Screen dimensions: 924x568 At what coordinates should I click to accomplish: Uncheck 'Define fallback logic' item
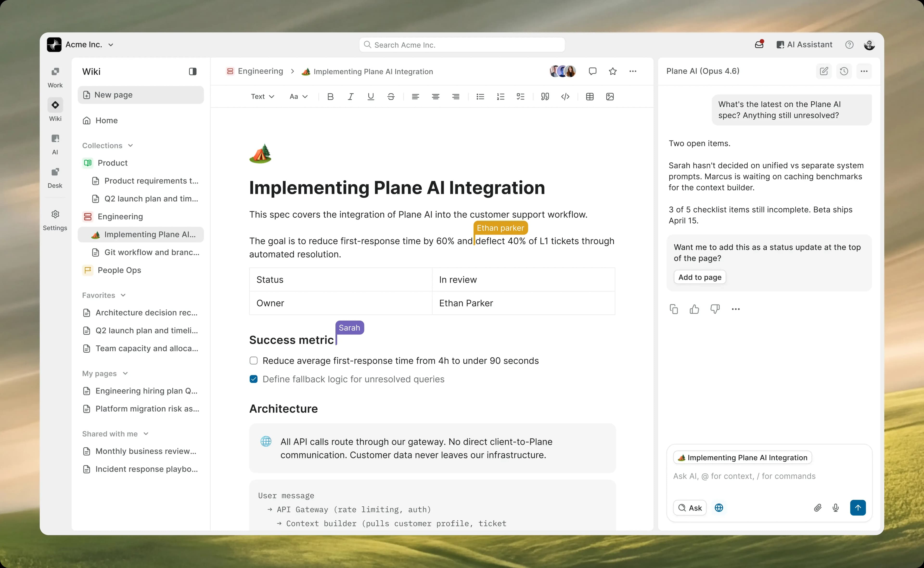click(x=254, y=379)
